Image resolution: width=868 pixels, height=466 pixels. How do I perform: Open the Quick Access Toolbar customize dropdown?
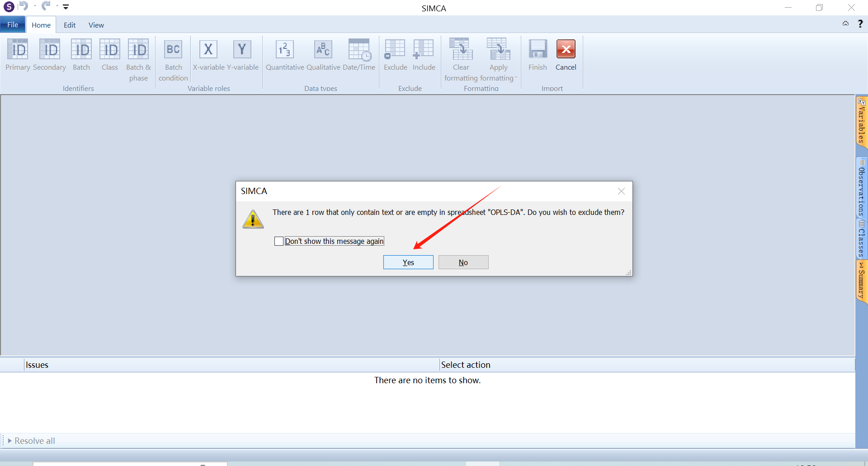click(x=66, y=7)
